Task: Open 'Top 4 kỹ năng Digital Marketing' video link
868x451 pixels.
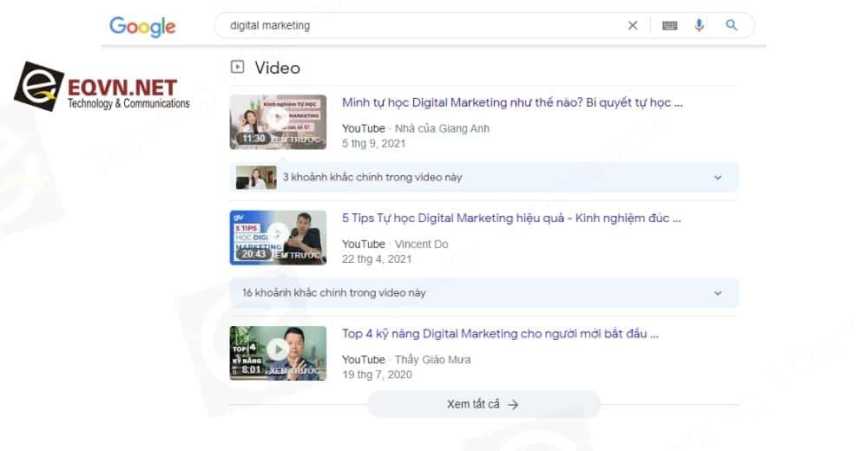Action: point(500,334)
